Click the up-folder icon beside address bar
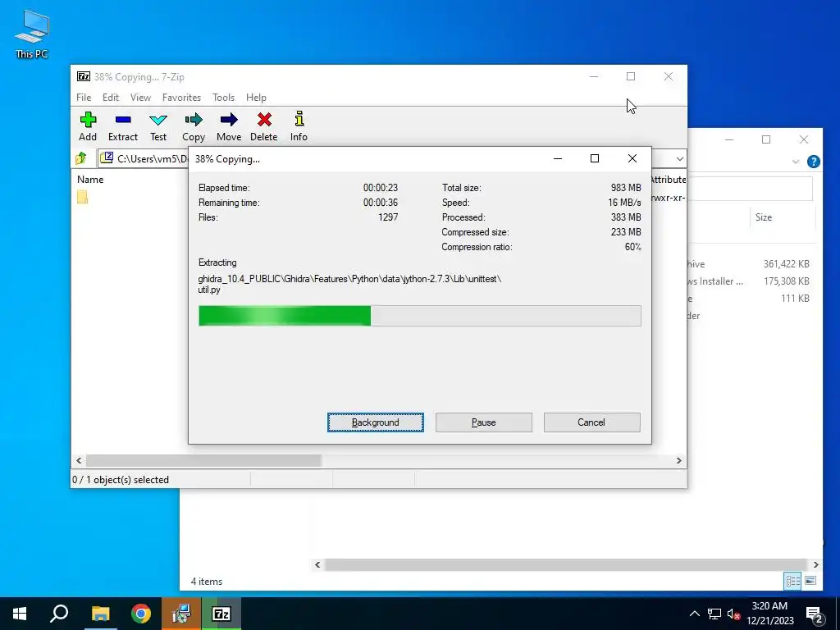The height and width of the screenshot is (630, 840). click(81, 158)
